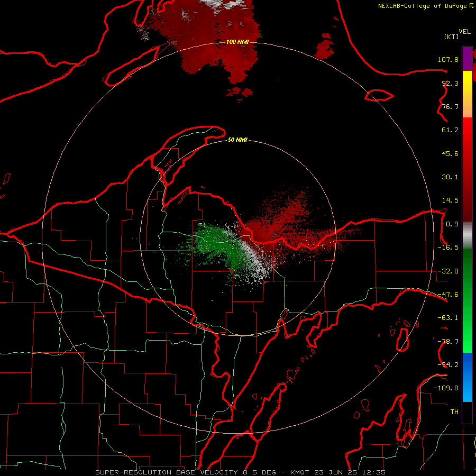This screenshot has height=476, width=476.
Task: Click the -32.0 velocity scale value
Action: pyautogui.click(x=448, y=271)
